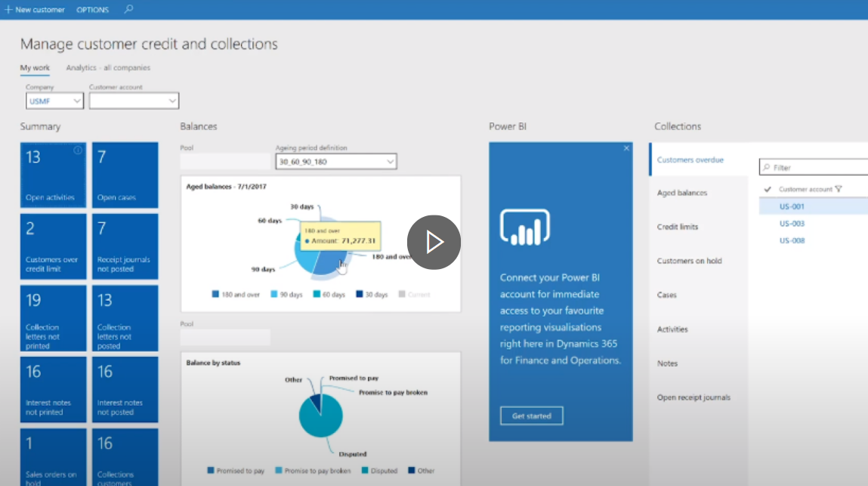Click the 180 and over legend swatch

[215, 294]
